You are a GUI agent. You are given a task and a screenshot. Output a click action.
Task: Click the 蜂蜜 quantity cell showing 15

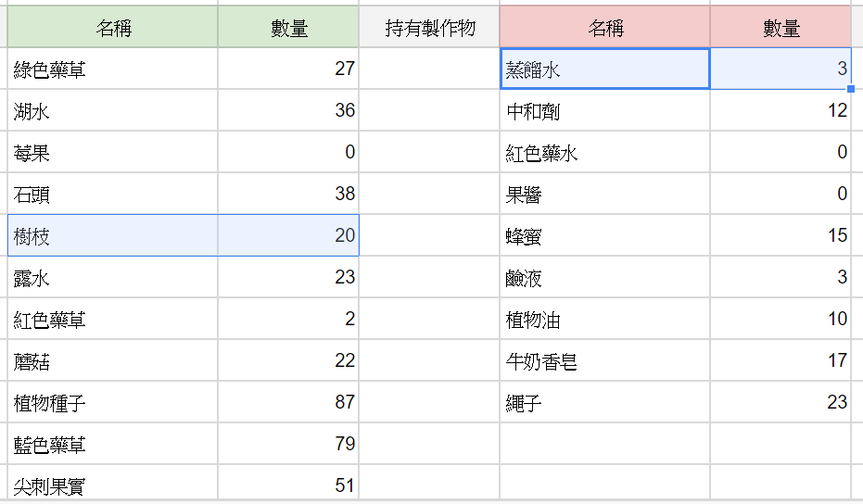click(x=781, y=235)
